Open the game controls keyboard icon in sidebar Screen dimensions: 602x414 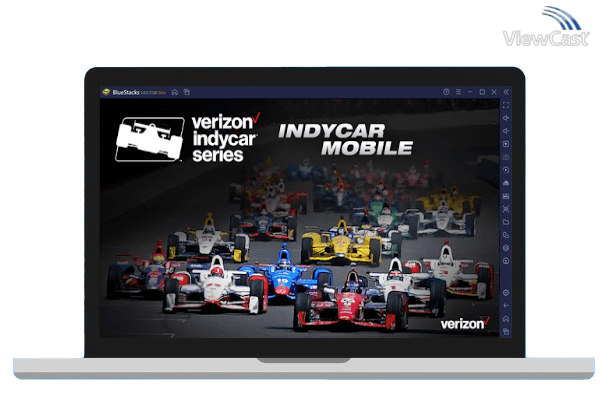coord(506,157)
